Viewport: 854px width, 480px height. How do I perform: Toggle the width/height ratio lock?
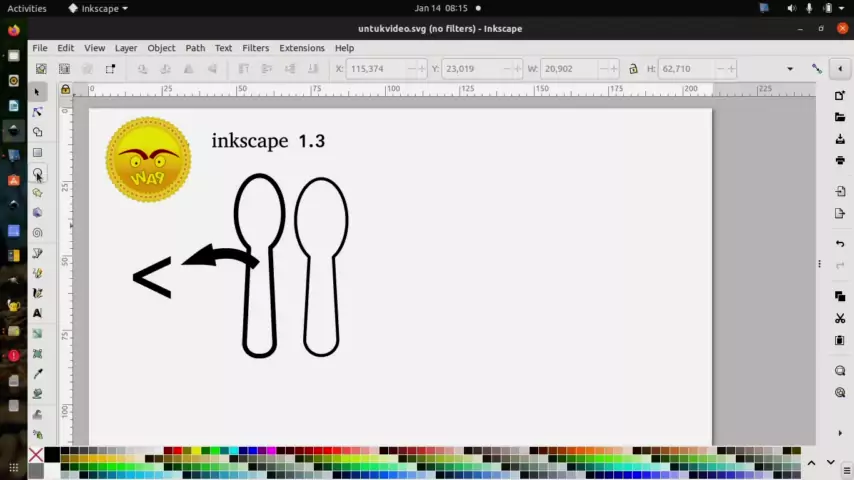click(x=633, y=69)
